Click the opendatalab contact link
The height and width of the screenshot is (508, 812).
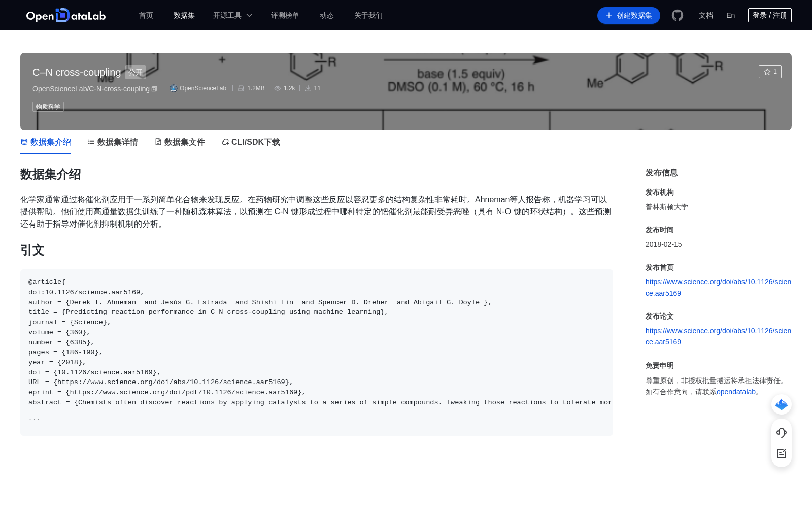coord(736,392)
